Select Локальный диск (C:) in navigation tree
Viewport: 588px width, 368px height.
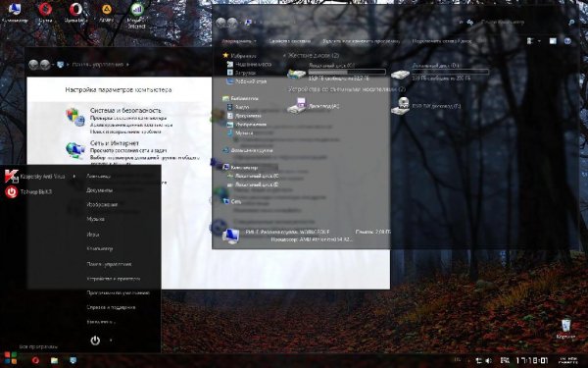[253, 176]
